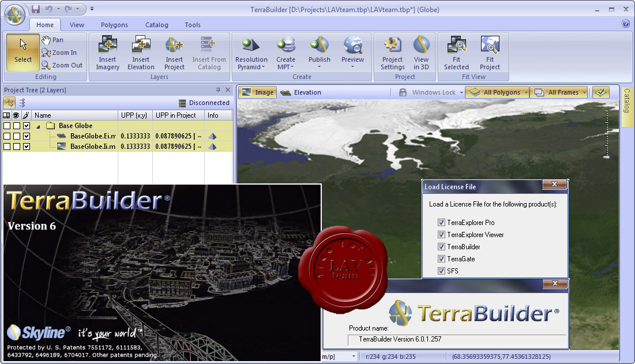Click the Redo arrow in quick access
Image resolution: width=635 pixels, height=364 pixels.
pos(68,9)
